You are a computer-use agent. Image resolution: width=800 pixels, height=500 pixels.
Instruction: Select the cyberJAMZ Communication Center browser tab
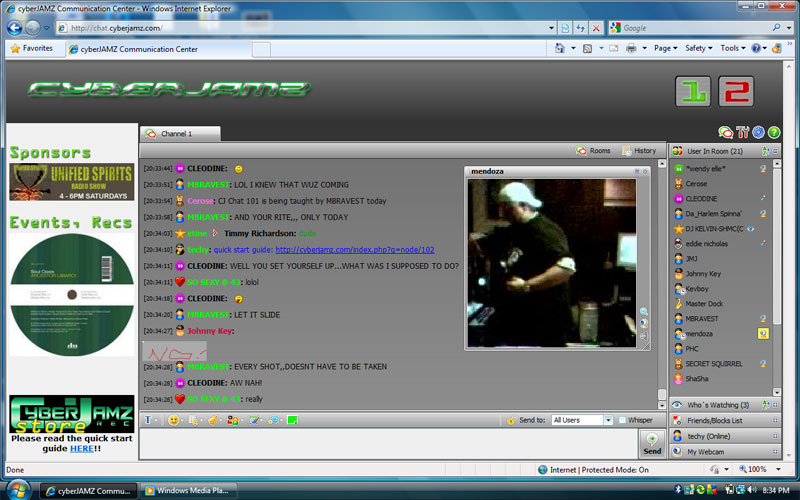pos(159,49)
